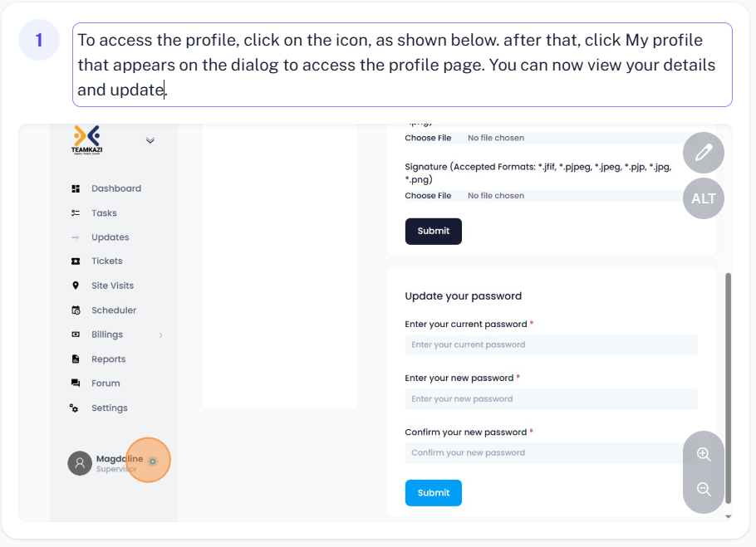The image size is (756, 547).
Task: Click Choose File under Signature
Action: pyautogui.click(x=428, y=196)
